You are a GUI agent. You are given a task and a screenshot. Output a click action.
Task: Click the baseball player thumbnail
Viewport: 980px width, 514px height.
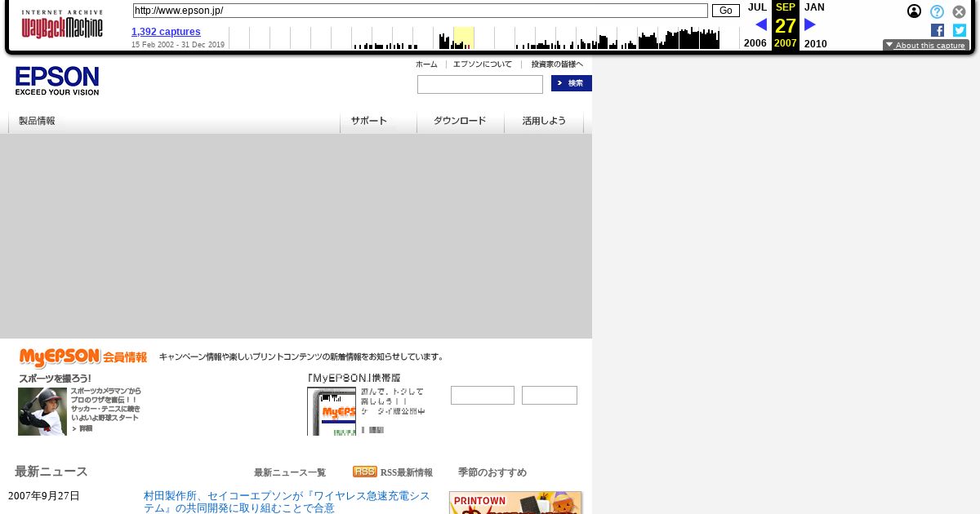(x=42, y=411)
